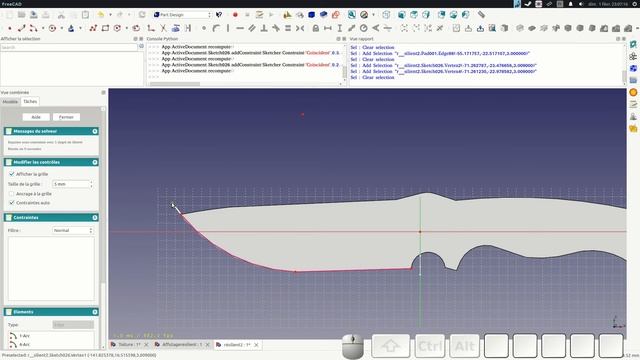Click the system volume icon
The height and width of the screenshot is (360, 640).
581,4
